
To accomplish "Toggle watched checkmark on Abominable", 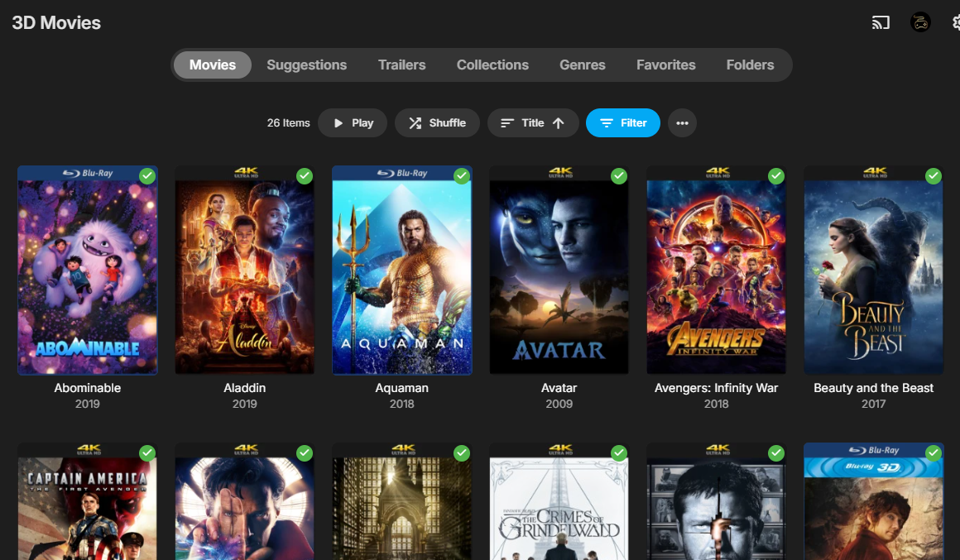I will (147, 176).
